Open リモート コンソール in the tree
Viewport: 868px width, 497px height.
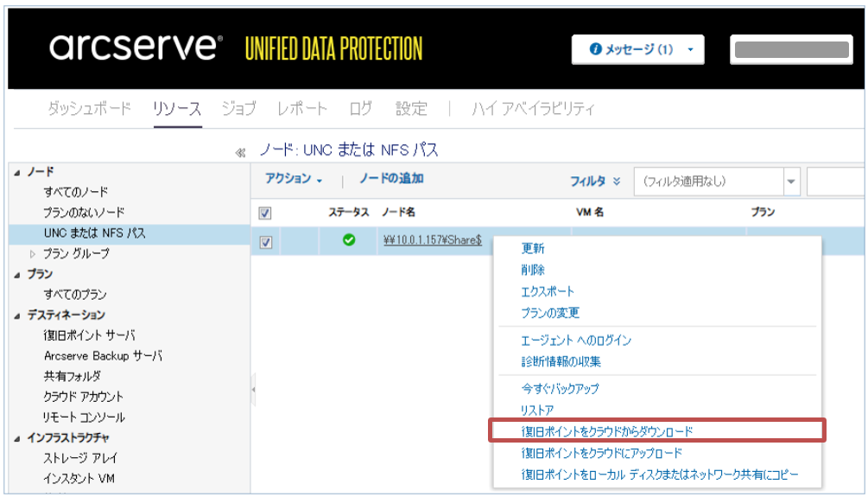[84, 417]
